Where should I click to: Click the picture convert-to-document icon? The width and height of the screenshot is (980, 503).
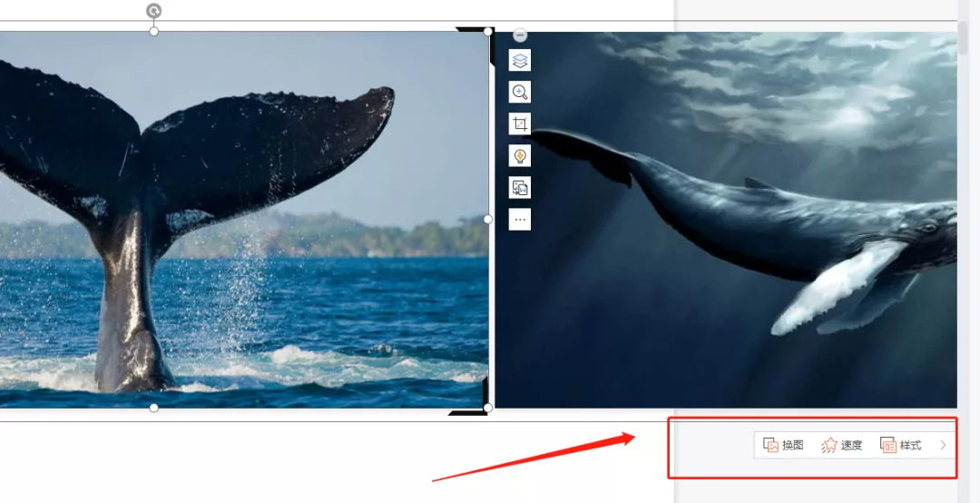click(x=520, y=187)
